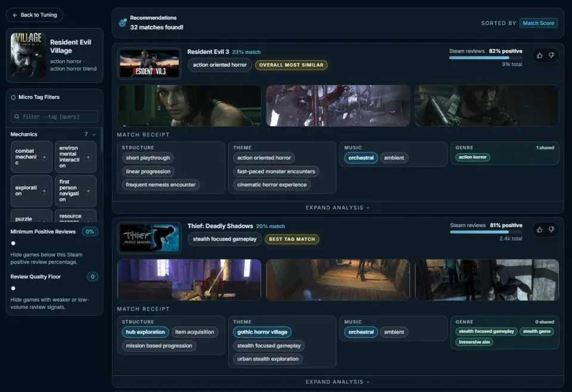Open Resident Evil 3 game title
572x392 pixels.
(x=208, y=52)
